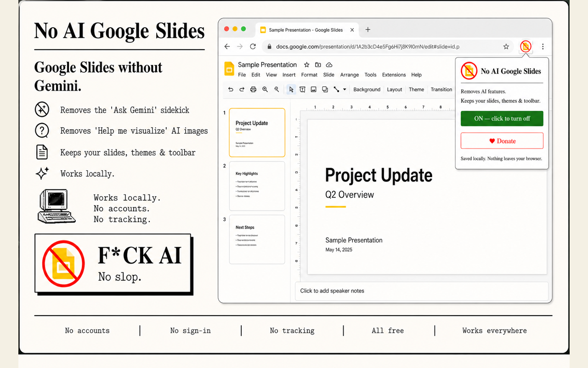Toggle the ON — click to turn off button
This screenshot has height=368, width=588.
[502, 119]
